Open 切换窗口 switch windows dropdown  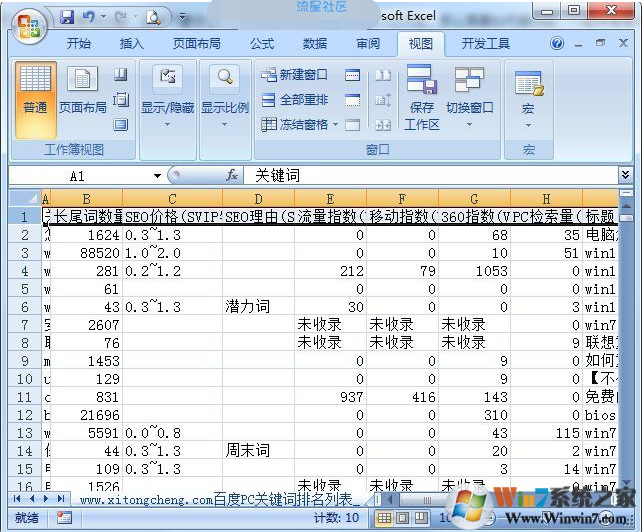(470, 97)
